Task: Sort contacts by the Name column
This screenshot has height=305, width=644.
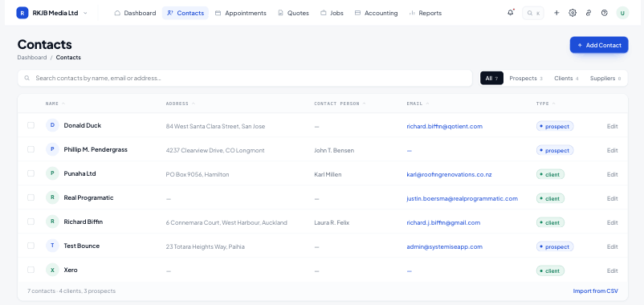Action: (55, 104)
